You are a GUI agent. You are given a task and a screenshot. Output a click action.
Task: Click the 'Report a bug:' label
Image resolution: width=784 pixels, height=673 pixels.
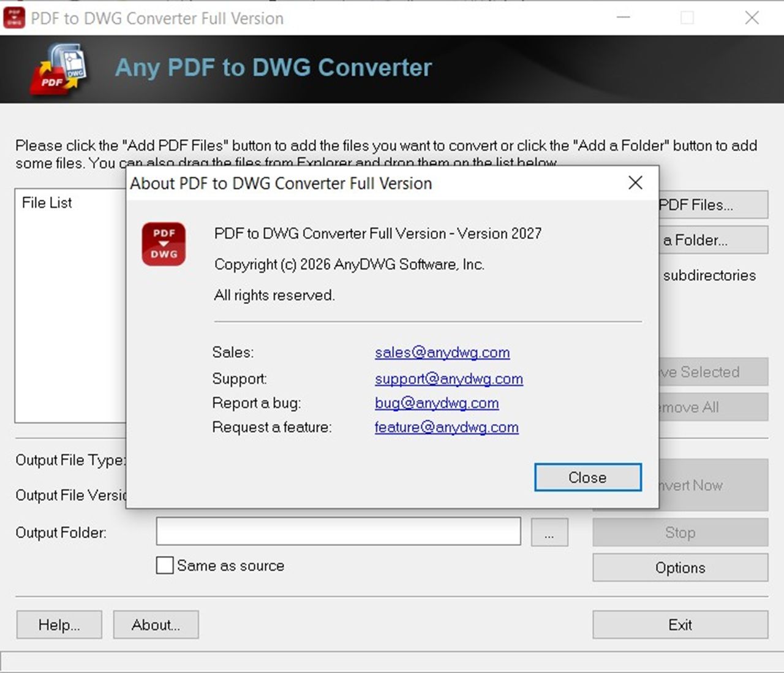257,403
